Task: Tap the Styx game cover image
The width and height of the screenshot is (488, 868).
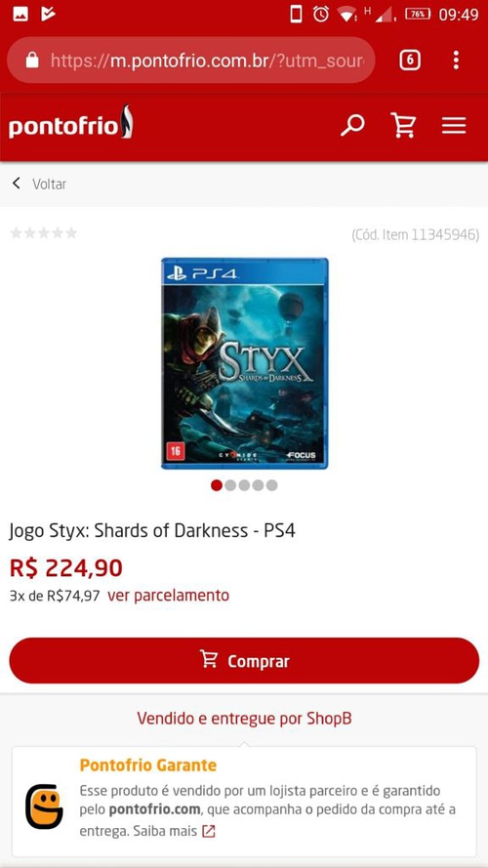Action: pos(245,363)
